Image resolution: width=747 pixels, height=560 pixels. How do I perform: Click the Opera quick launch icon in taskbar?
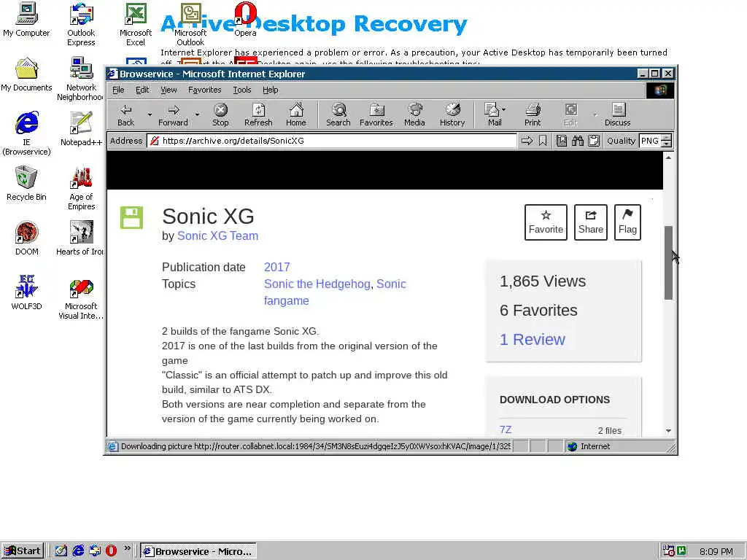(x=111, y=551)
